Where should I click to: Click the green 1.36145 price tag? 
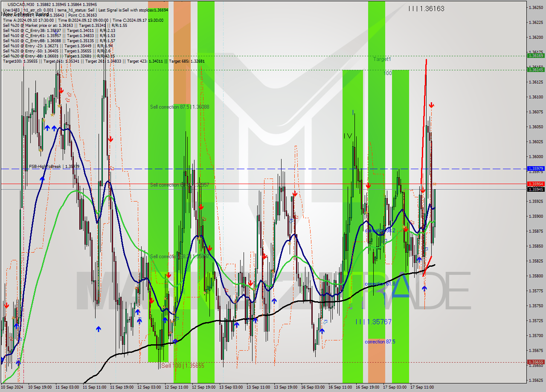point(536,69)
